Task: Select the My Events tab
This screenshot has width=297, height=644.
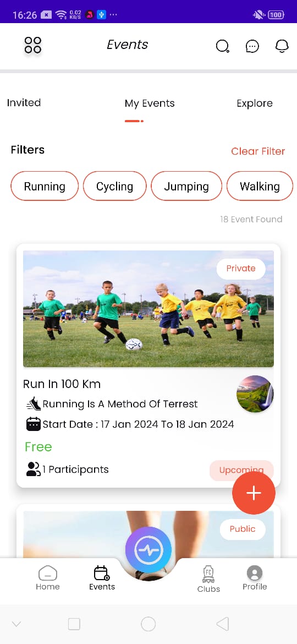Action: point(149,103)
